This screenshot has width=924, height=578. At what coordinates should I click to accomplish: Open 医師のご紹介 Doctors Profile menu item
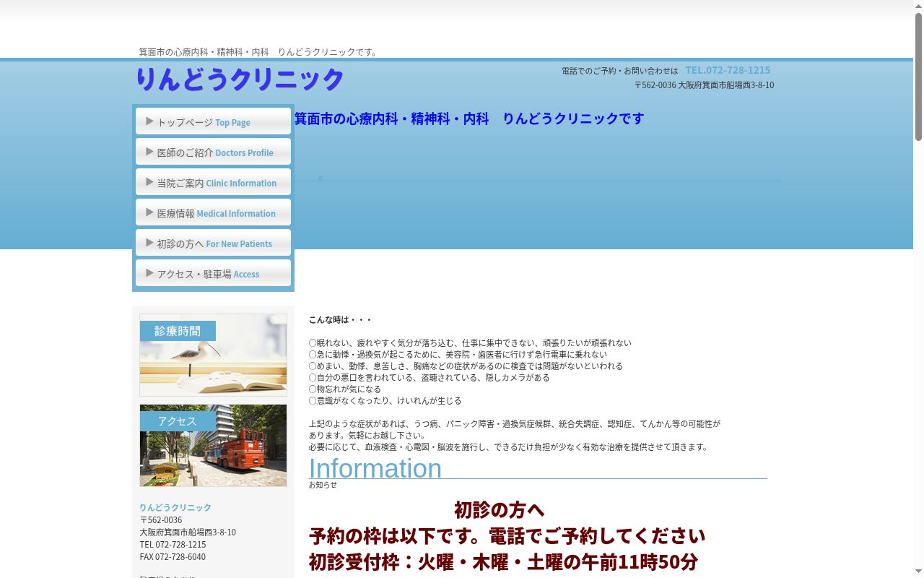213,152
